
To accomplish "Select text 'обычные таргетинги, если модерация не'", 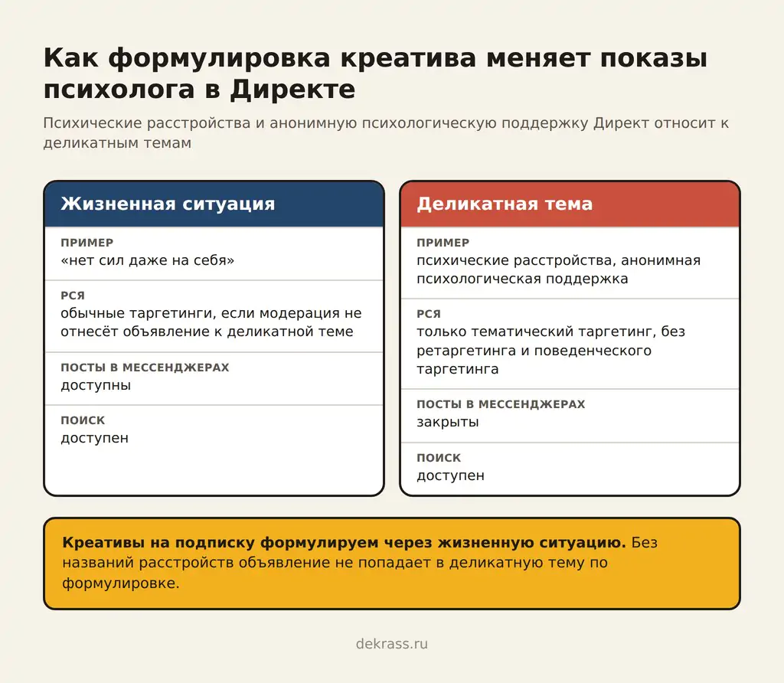I will pos(211,313).
